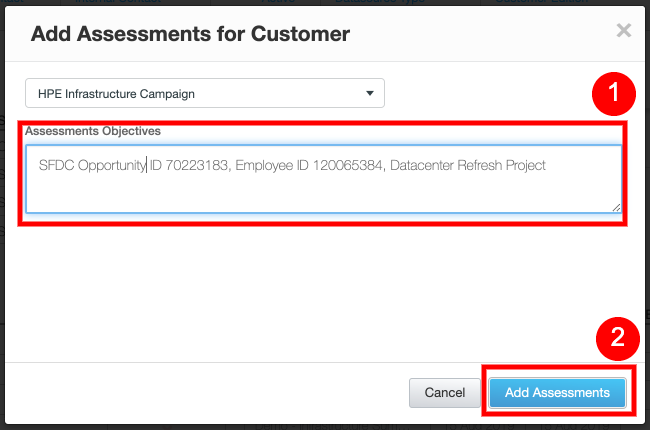Click the word "Datacenter" in objectives
This screenshot has width=650, height=430.
pos(428,165)
